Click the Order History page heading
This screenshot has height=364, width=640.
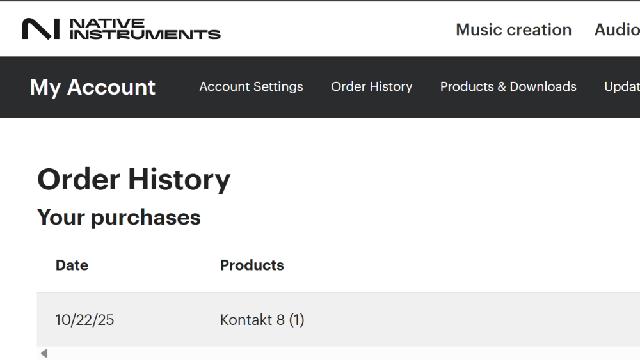click(x=134, y=180)
